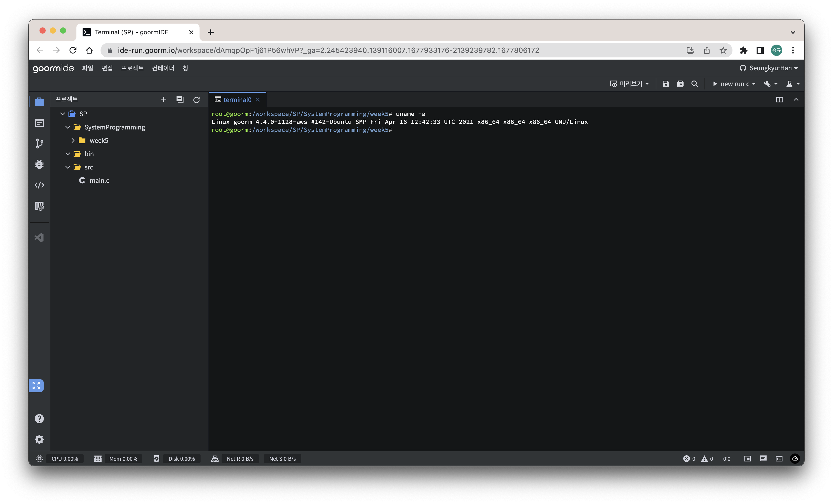
Task: Click the 미리보기 preview button
Action: (x=629, y=84)
